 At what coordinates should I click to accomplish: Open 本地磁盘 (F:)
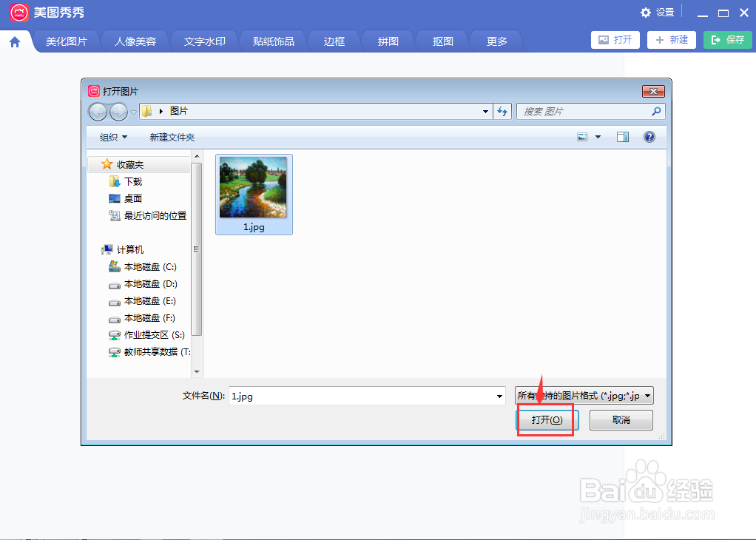click(142, 318)
